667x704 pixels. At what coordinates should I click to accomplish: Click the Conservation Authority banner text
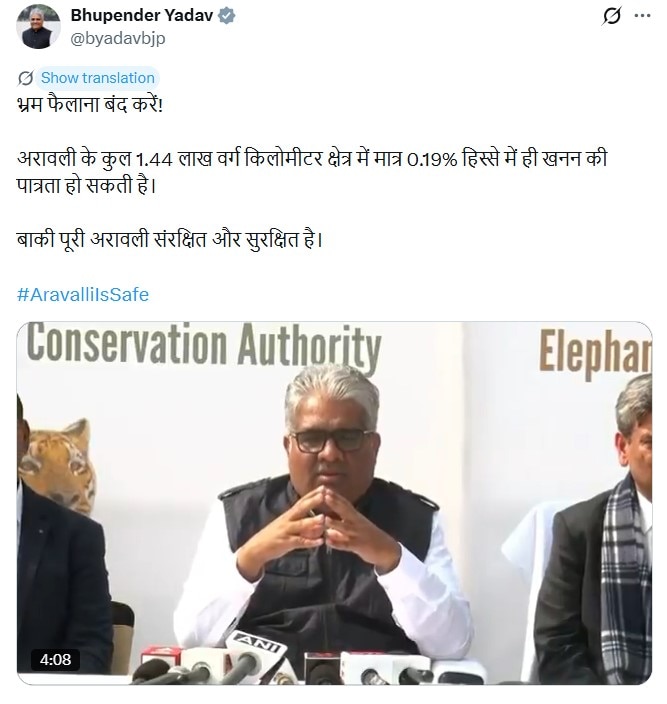click(x=204, y=345)
